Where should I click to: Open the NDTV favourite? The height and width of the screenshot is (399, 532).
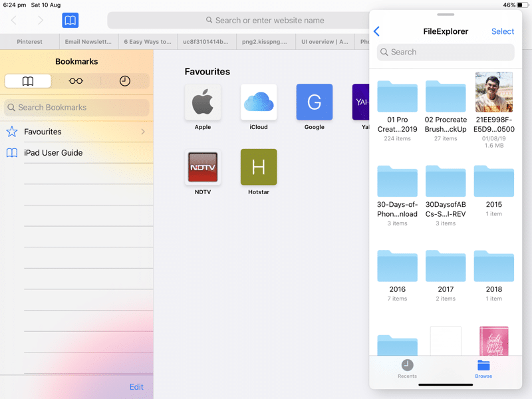(203, 168)
